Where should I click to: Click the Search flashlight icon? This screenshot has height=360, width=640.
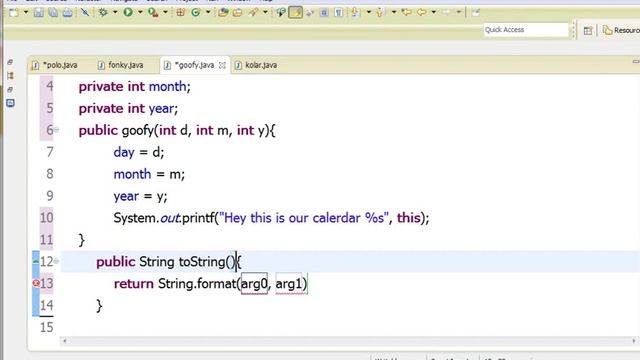[253, 13]
